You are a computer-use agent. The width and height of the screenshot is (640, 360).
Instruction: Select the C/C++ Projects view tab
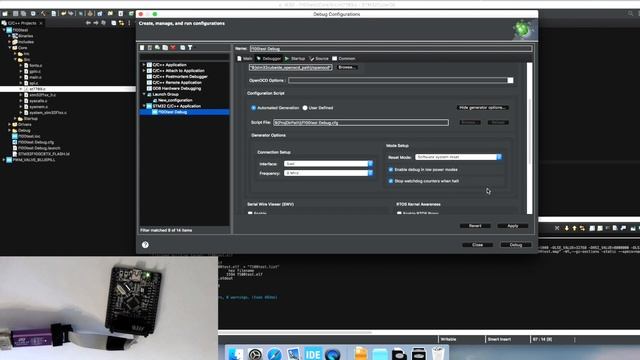(22, 23)
